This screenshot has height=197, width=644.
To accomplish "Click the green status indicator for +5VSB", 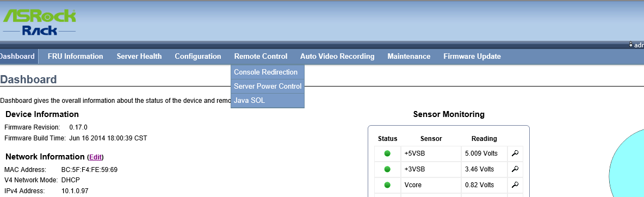I will click(x=387, y=153).
